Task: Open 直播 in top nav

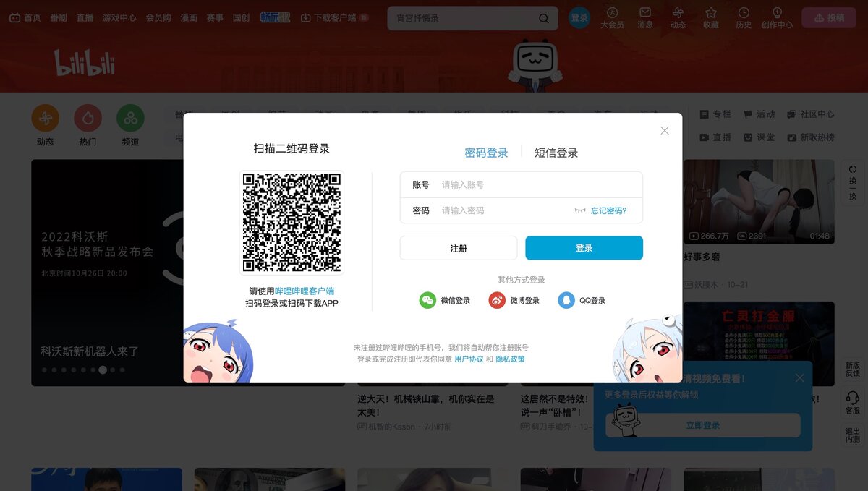Action: pos(85,17)
